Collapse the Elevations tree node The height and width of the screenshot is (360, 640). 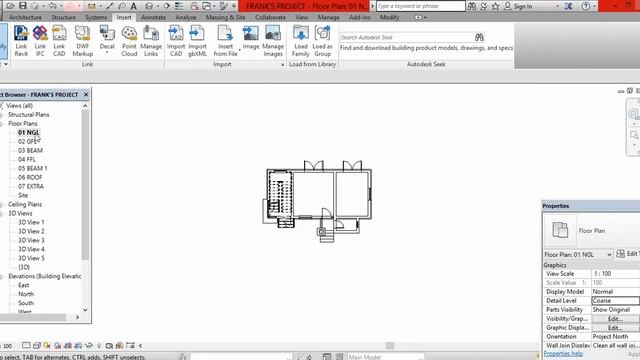[2, 276]
